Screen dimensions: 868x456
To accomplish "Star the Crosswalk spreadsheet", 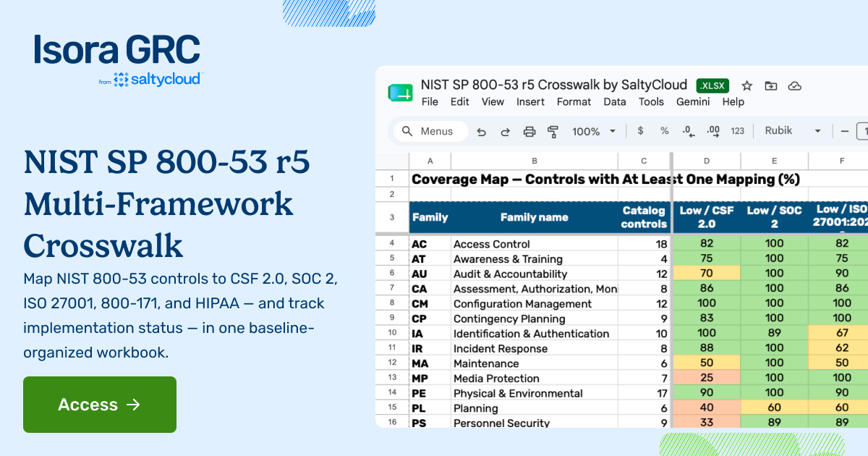I will coord(747,85).
